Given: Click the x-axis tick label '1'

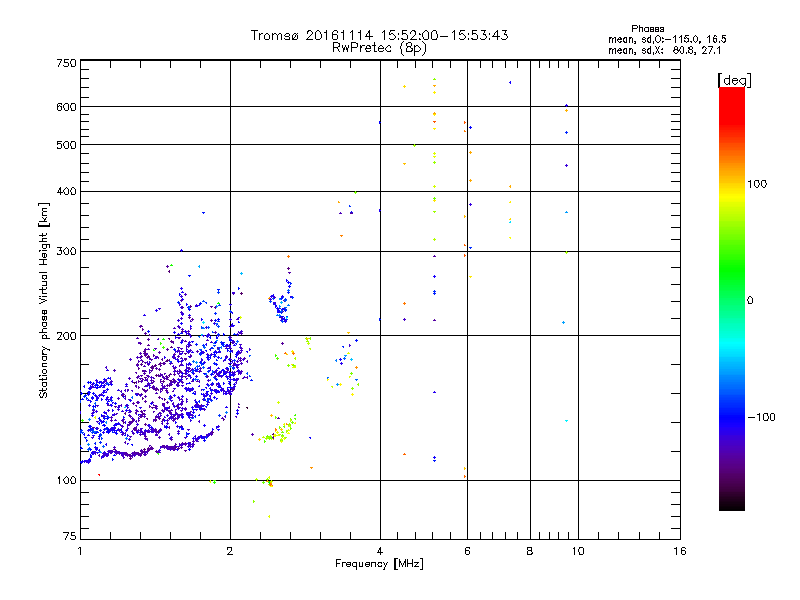Looking at the screenshot, I should [80, 551].
